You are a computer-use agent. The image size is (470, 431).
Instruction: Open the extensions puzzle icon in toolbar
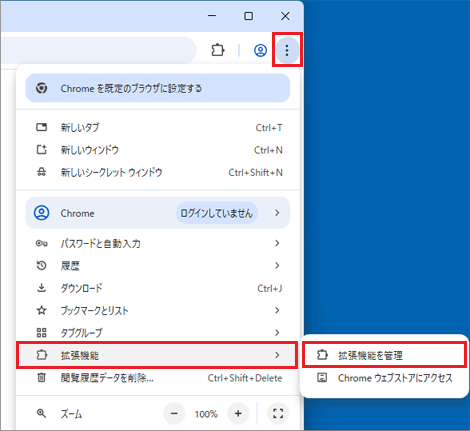tap(218, 50)
